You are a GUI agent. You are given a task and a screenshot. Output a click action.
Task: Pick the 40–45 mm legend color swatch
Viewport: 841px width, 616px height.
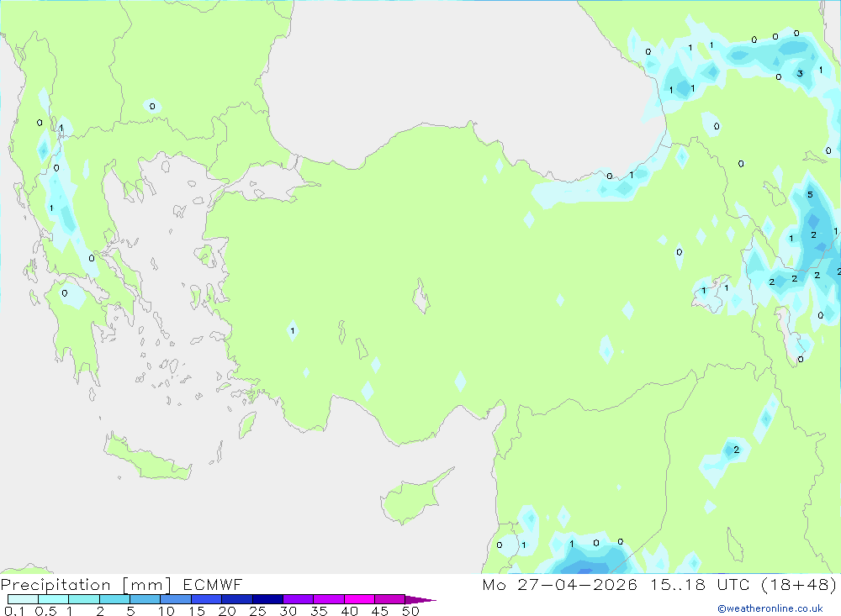[x=359, y=599]
